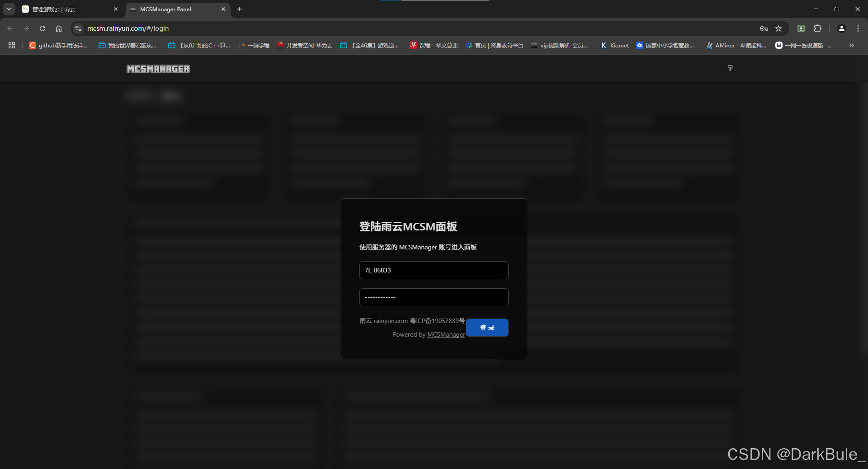868x469 pixels.
Task: Open the browser profile icon
Action: [842, 28]
